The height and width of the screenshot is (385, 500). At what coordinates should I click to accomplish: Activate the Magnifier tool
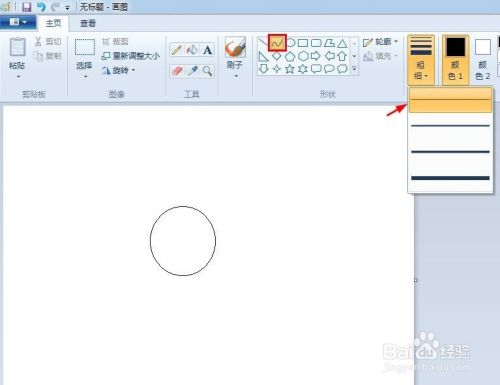pyautogui.click(x=207, y=71)
